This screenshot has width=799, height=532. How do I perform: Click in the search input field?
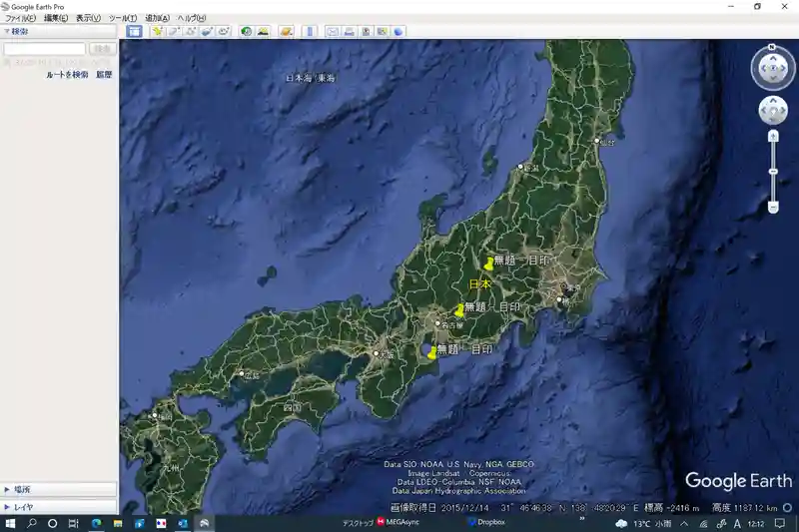(45, 49)
